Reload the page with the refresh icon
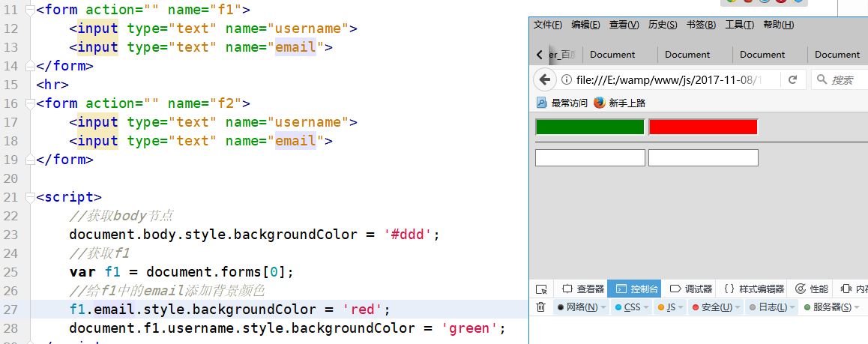Viewport: 868px width, 344px height. [x=792, y=79]
